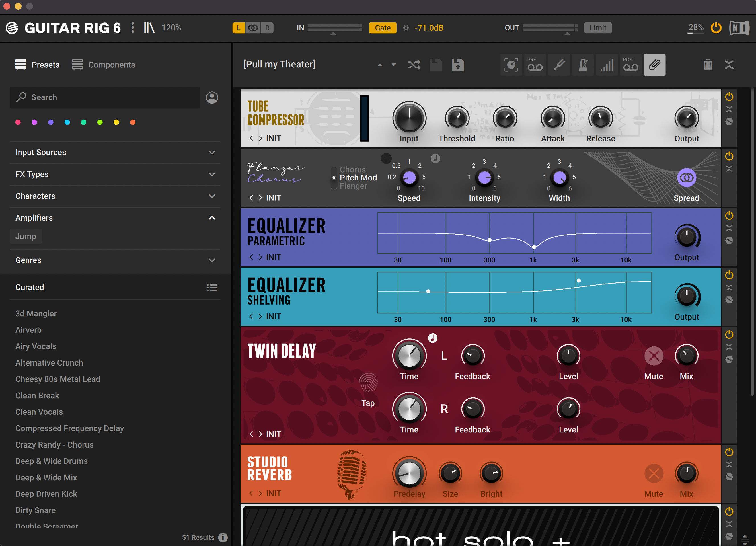756x546 pixels.
Task: Filter presets by cyan color tag
Action: (67, 122)
